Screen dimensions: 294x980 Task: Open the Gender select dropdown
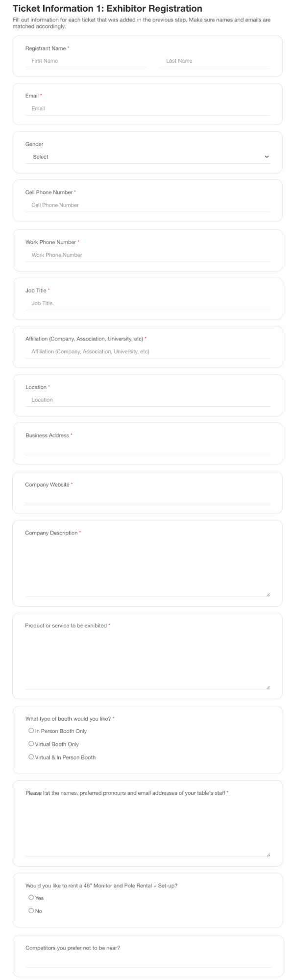(147, 157)
